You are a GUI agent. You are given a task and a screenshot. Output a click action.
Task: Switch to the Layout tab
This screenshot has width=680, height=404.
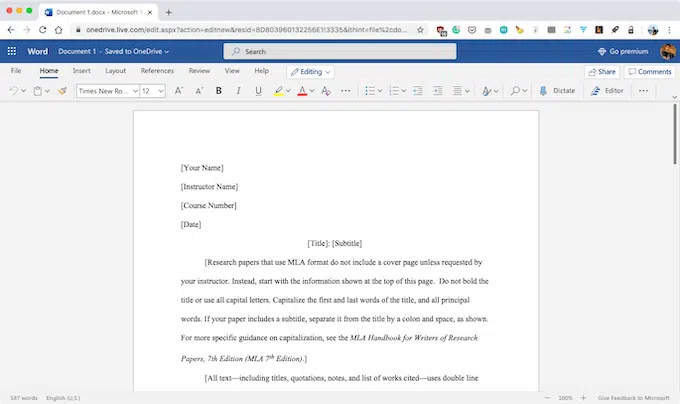pyautogui.click(x=115, y=71)
